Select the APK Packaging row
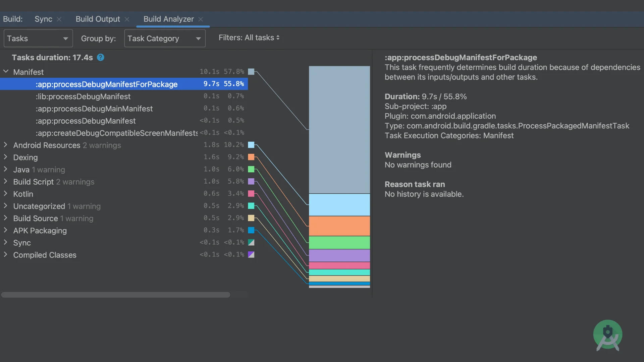Image resolution: width=644 pixels, height=362 pixels. click(124, 231)
